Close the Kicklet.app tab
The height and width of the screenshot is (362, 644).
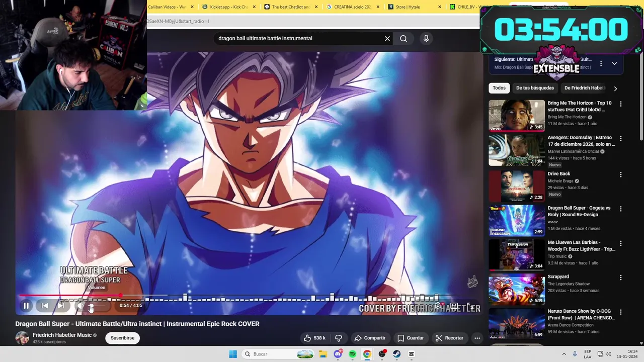coord(254,7)
